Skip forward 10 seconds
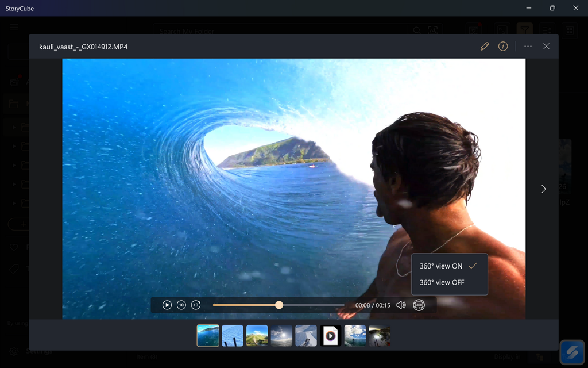The height and width of the screenshot is (368, 588). pyautogui.click(x=196, y=305)
